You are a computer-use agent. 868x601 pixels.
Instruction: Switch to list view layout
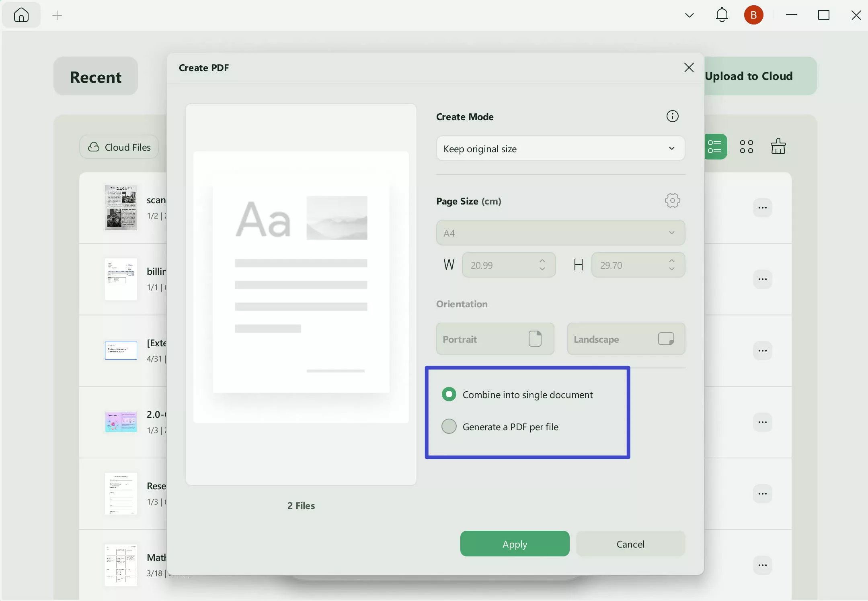point(714,147)
